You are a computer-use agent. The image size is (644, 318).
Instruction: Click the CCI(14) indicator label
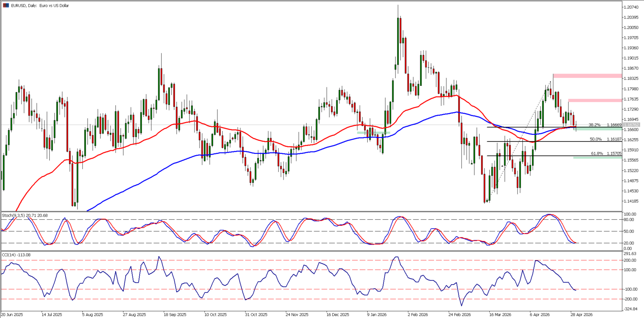coord(16,255)
